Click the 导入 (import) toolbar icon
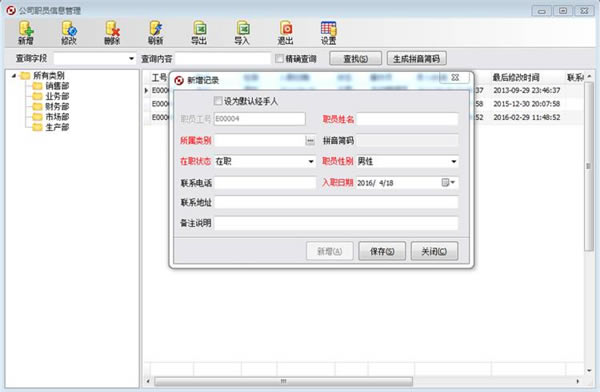The image size is (600, 392). coord(242,33)
